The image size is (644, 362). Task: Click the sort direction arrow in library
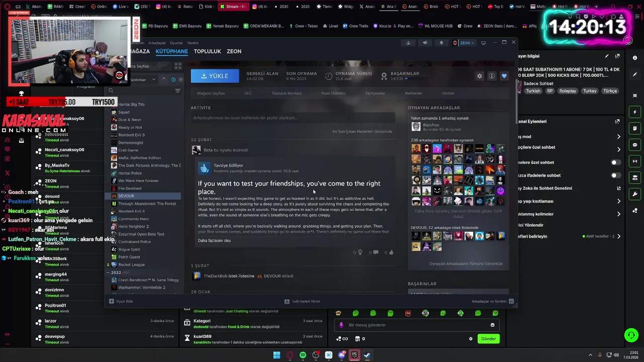pyautogui.click(x=164, y=79)
